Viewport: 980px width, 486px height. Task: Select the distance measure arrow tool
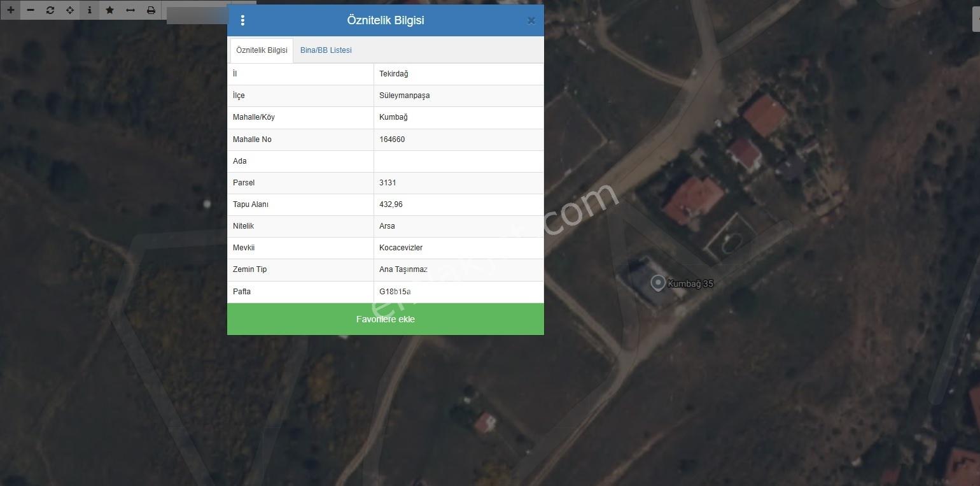click(130, 10)
